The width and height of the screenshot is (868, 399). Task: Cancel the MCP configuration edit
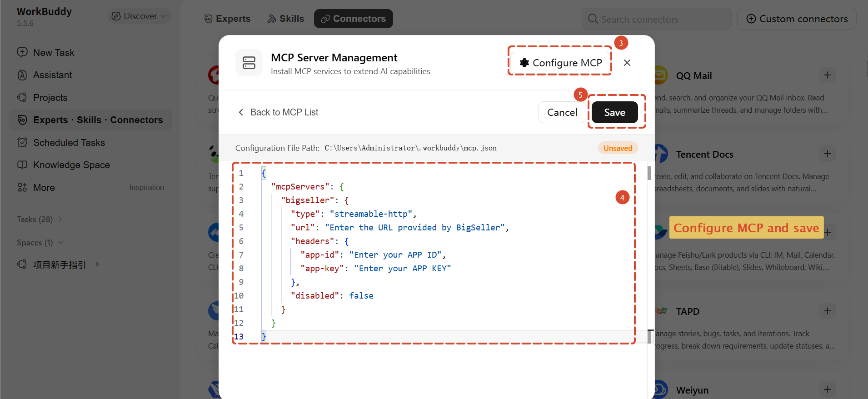[x=562, y=112]
